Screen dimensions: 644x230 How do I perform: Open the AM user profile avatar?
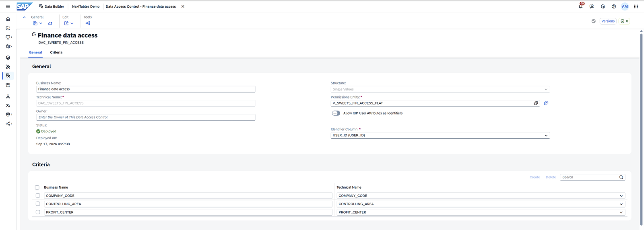[x=625, y=6]
